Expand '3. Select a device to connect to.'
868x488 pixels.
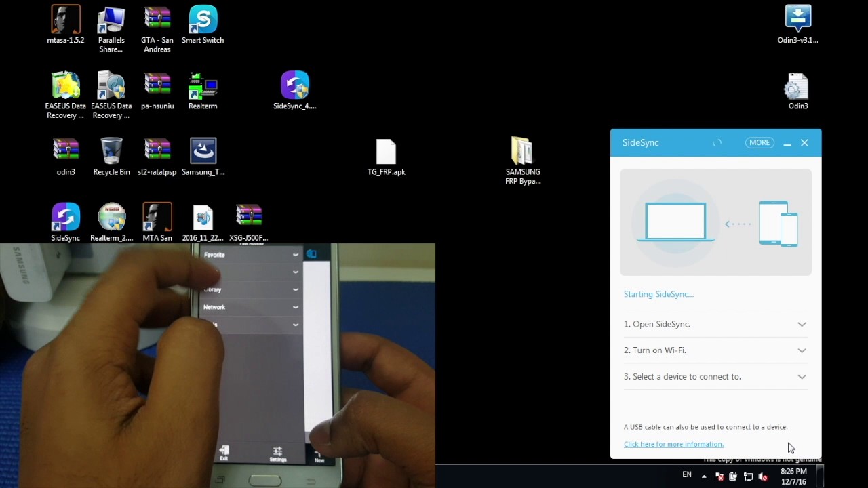802,377
